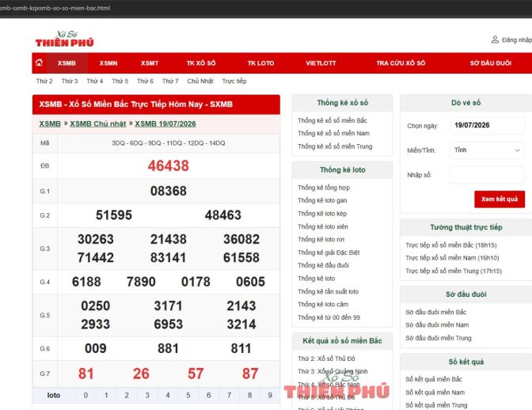Open the XSMT menu tab

[150, 63]
